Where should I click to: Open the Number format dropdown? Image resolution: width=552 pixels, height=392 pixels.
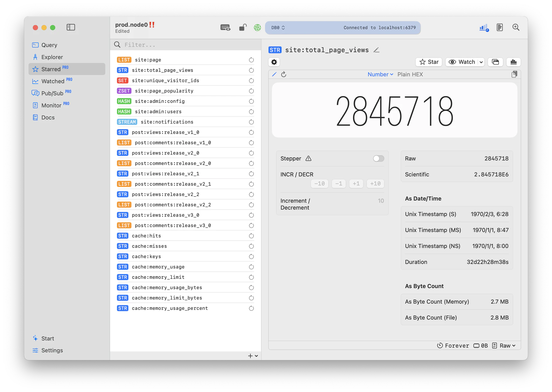coord(380,74)
